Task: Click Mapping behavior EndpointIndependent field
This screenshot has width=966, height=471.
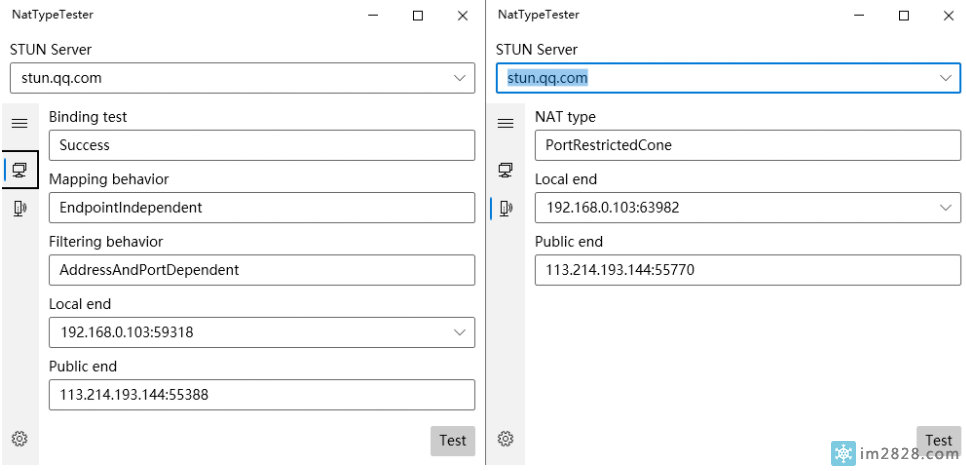Action: click(x=262, y=207)
